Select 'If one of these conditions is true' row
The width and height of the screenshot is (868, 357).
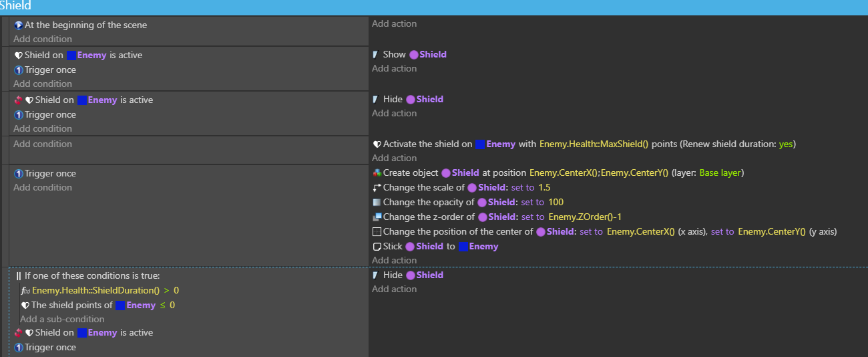87,275
